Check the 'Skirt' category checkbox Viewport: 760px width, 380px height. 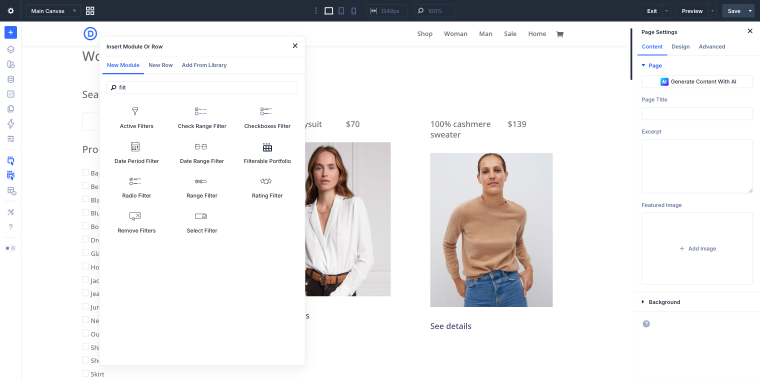pyautogui.click(x=85, y=374)
